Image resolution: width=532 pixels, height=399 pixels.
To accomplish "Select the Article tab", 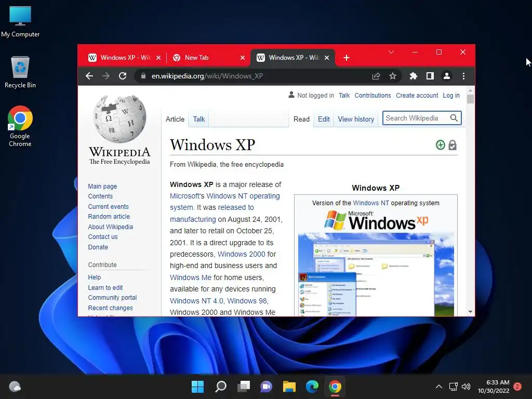I will [x=175, y=119].
